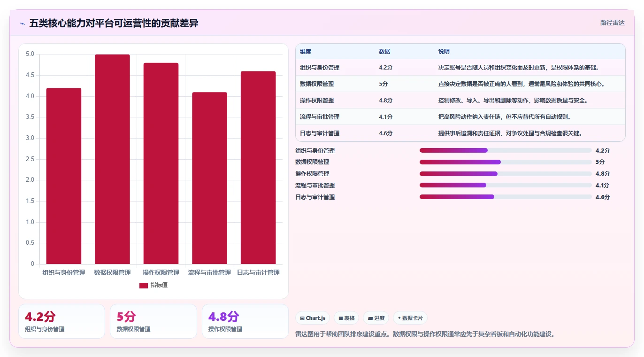Open the 5分 数据权限管理 data card
The image size is (644, 357).
(153, 321)
